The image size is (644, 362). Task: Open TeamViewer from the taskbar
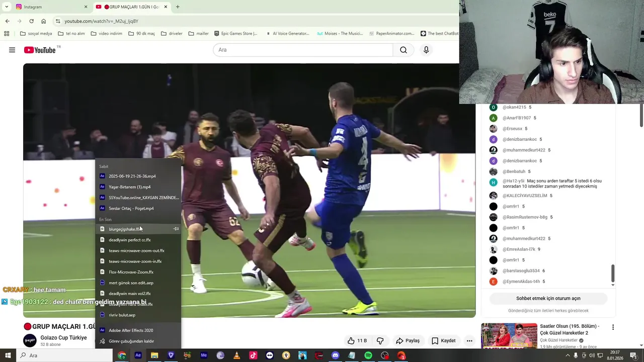[x=270, y=355]
